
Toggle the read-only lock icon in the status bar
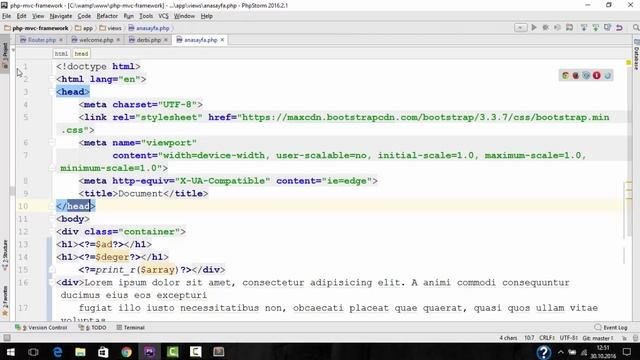[x=624, y=338]
